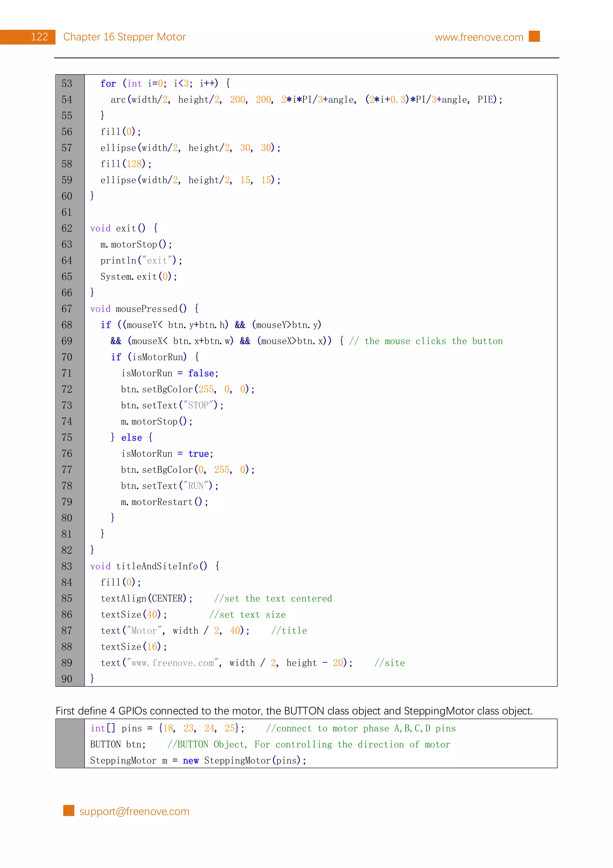Click line number 61
The image size is (613, 868).
(67, 212)
